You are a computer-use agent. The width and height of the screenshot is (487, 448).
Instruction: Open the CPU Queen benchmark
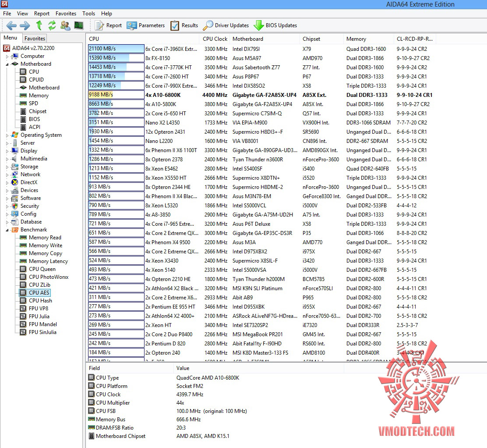pyautogui.click(x=42, y=269)
